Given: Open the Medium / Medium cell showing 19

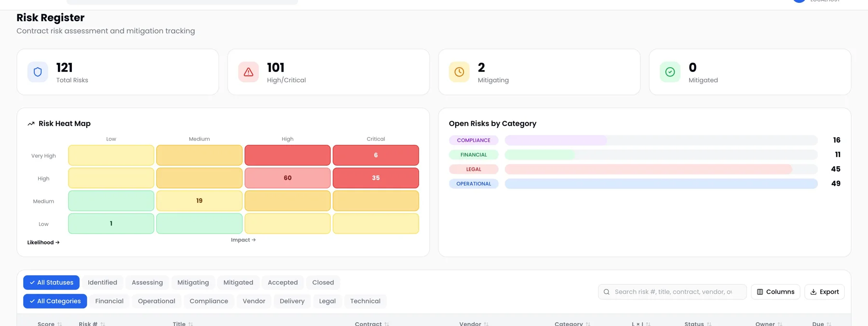Looking at the screenshot, I should [x=199, y=200].
